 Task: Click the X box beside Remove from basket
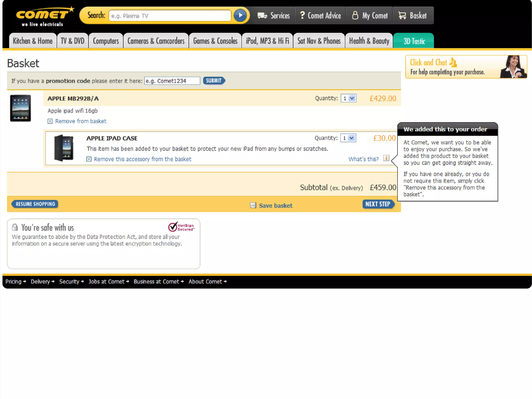coord(50,121)
